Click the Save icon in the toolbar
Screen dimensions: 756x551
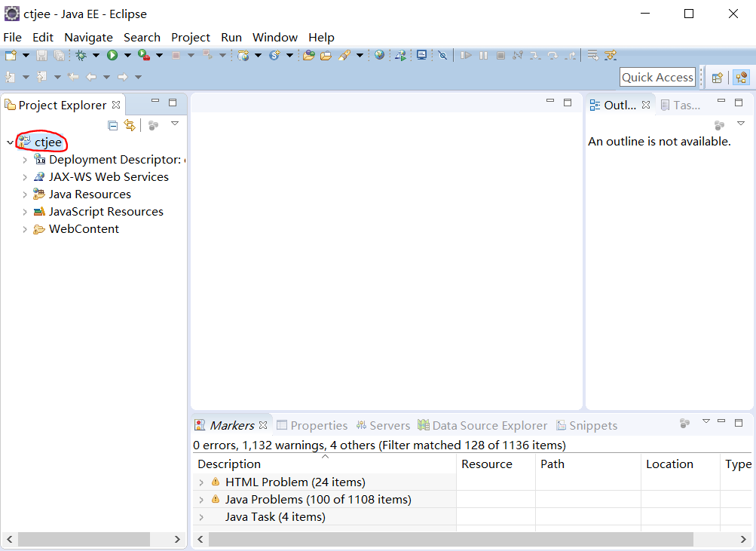[x=42, y=56]
